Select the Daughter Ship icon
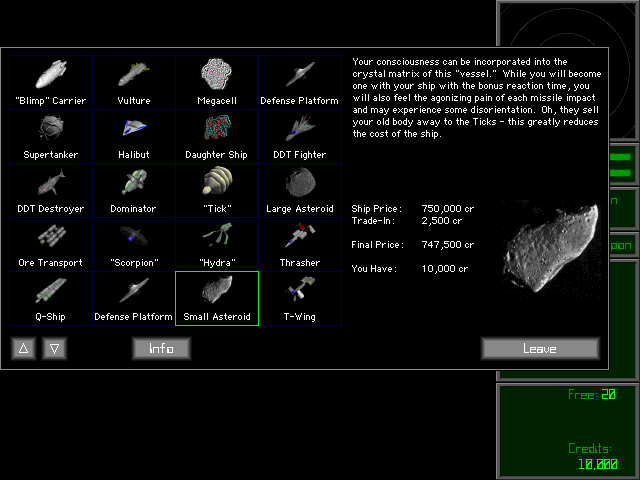The width and height of the screenshot is (640, 480). (217, 136)
